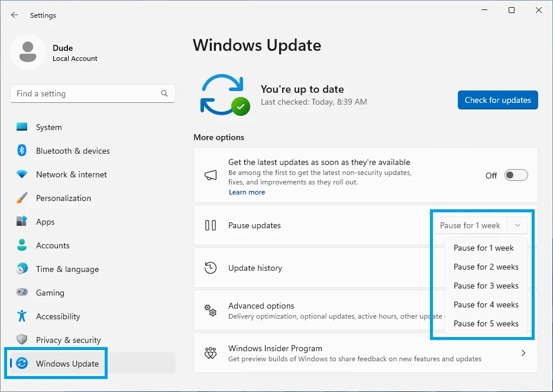Select Pause for 5 weeks option
The height and width of the screenshot is (392, 553).
[486, 323]
